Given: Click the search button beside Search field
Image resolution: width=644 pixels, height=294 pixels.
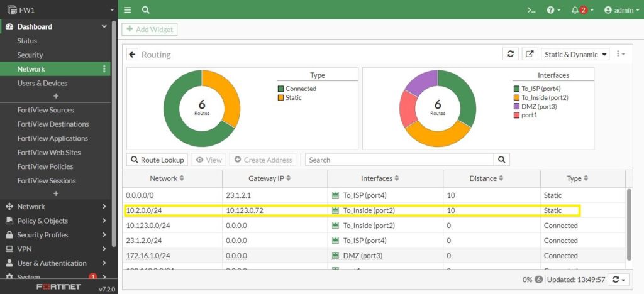Looking at the screenshot, I should tap(502, 160).
